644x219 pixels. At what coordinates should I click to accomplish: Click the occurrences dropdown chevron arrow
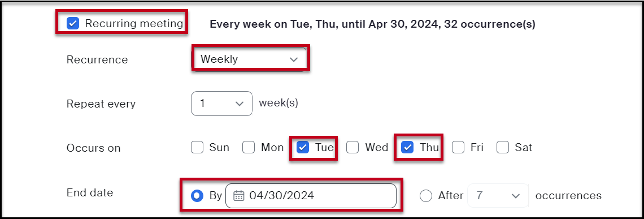[516, 196]
